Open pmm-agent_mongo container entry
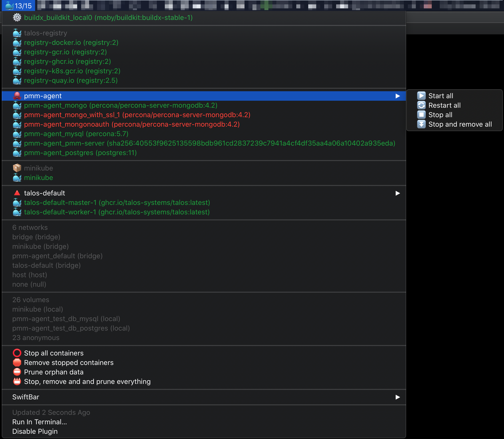Image resolution: width=504 pixels, height=439 pixels. pyautogui.click(x=204, y=105)
